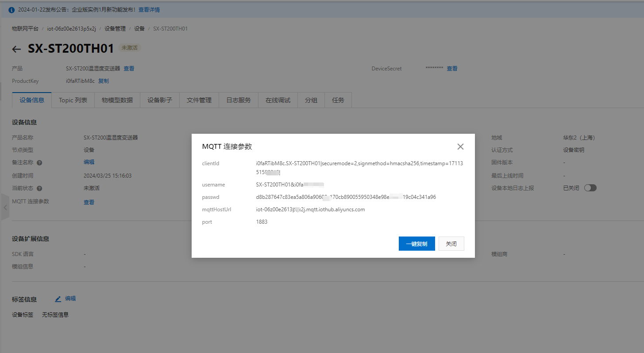The width and height of the screenshot is (644, 353).
Task: Click 查看 beside MQTT 连接参数
Action: (x=89, y=202)
